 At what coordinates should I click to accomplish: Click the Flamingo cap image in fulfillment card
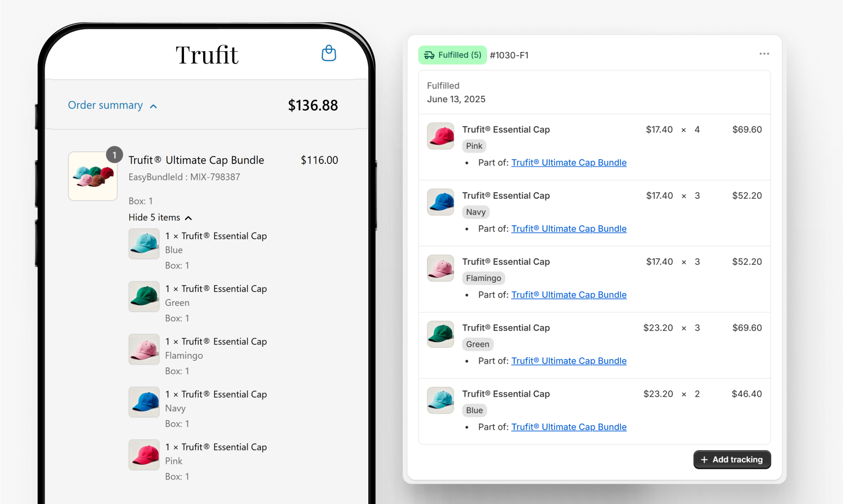click(x=441, y=268)
